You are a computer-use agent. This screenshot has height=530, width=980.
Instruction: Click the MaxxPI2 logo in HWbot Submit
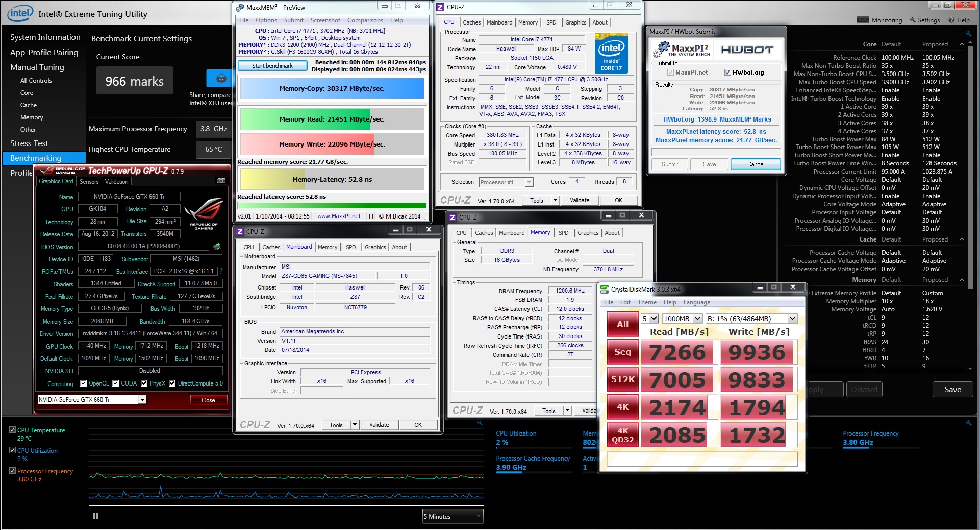pyautogui.click(x=681, y=50)
